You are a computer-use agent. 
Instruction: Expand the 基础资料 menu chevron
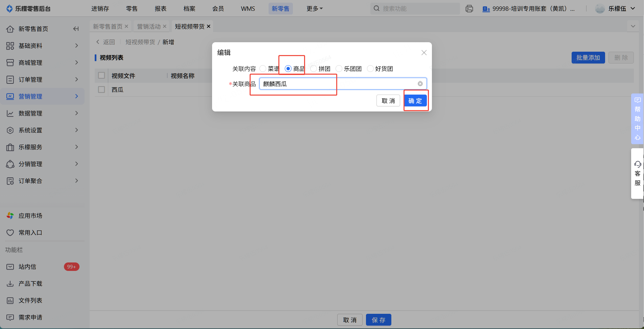click(77, 46)
